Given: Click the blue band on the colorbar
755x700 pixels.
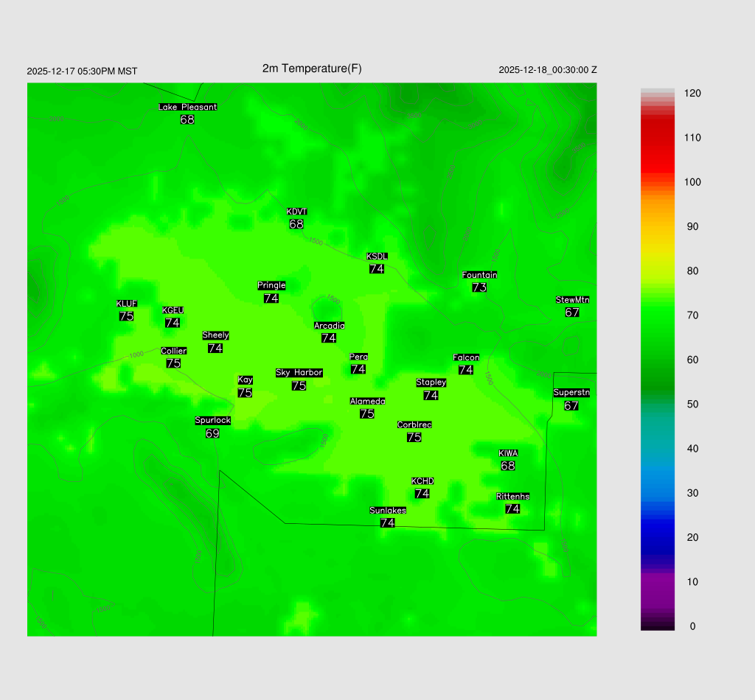Looking at the screenshot, I should [658, 516].
